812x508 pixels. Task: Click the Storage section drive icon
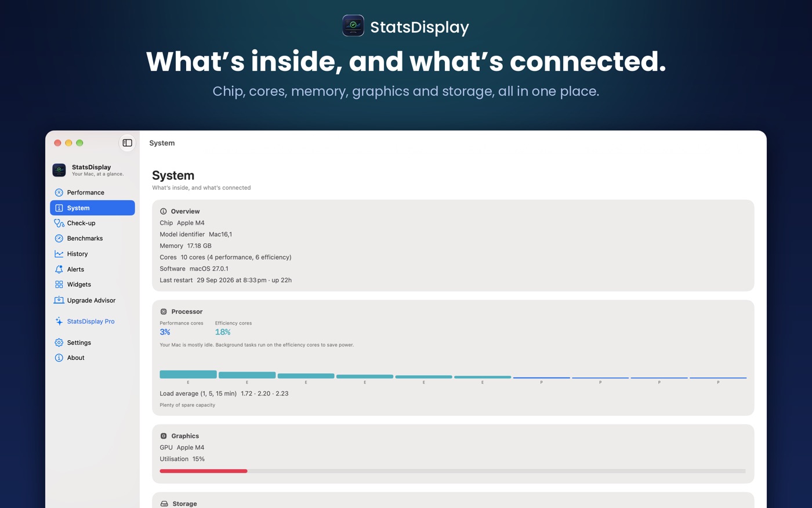click(164, 504)
